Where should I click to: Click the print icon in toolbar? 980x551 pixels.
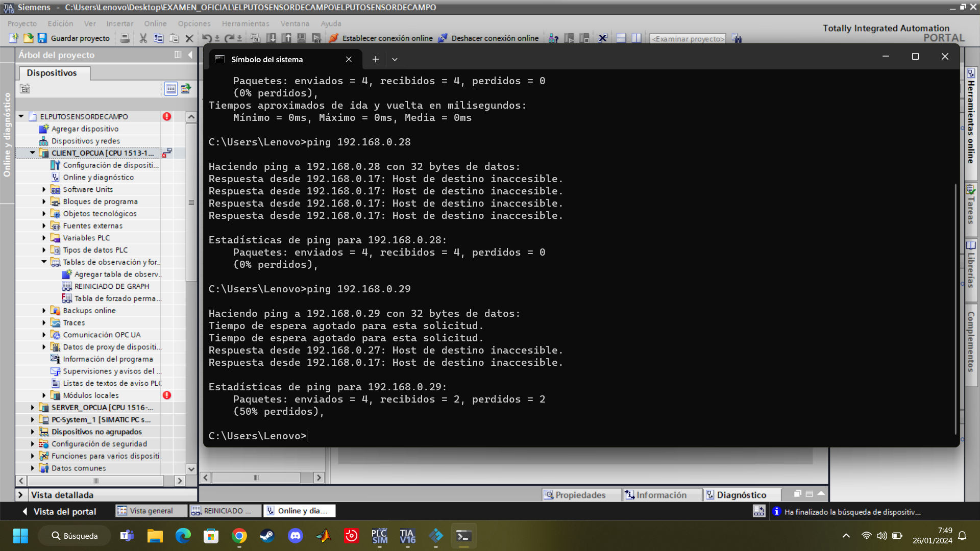pyautogui.click(x=125, y=38)
